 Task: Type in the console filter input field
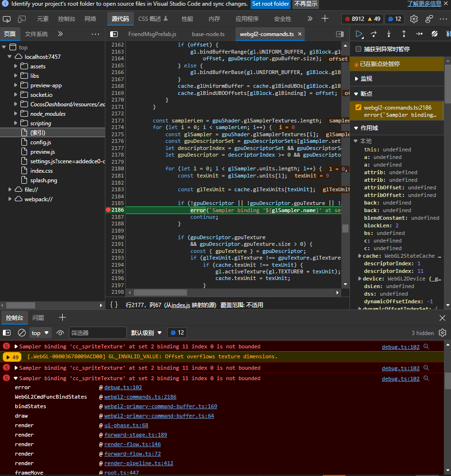(x=97, y=333)
